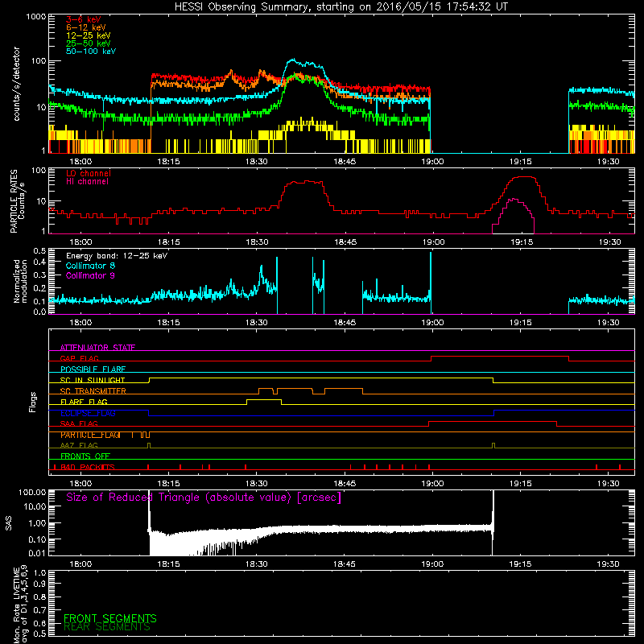The height and width of the screenshot is (644, 644).
Task: Click the FRONTS OFF flag label
Action: coord(85,456)
